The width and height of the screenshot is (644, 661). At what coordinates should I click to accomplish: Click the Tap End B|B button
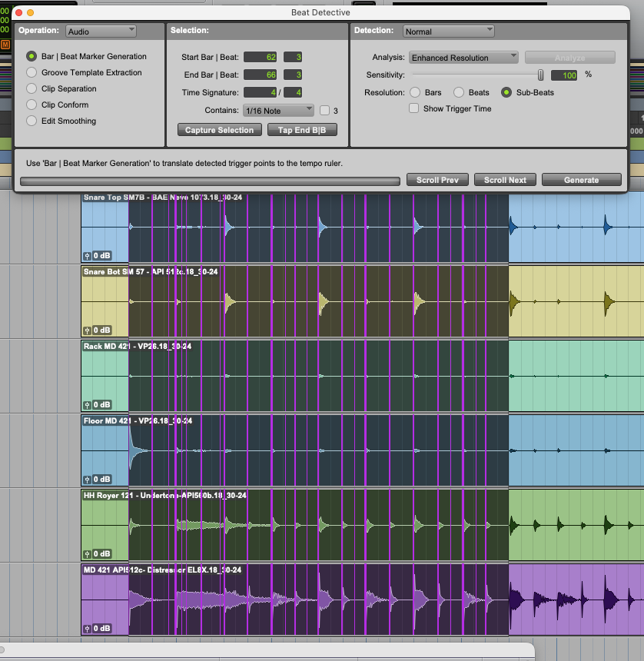tap(302, 130)
